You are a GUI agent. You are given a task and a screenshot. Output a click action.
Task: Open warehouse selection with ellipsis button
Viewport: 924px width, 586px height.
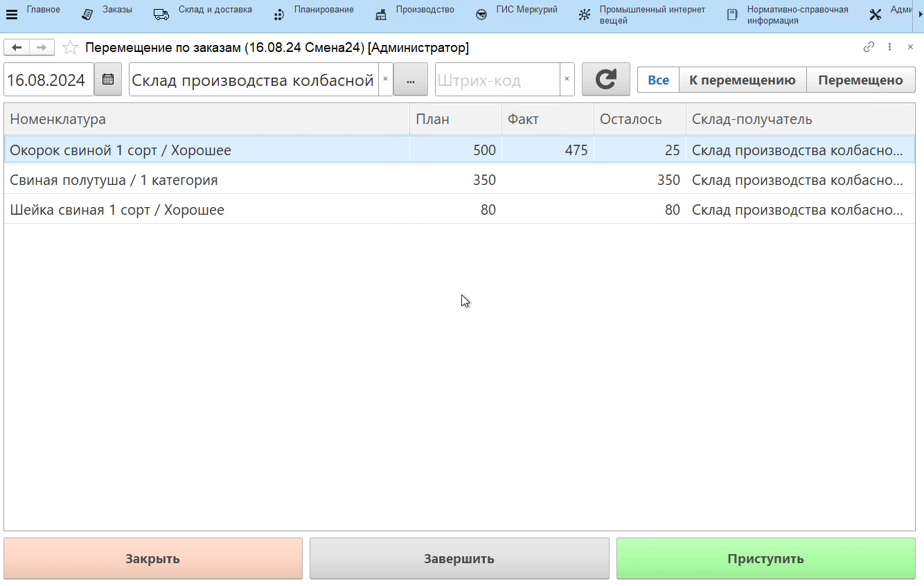(411, 80)
